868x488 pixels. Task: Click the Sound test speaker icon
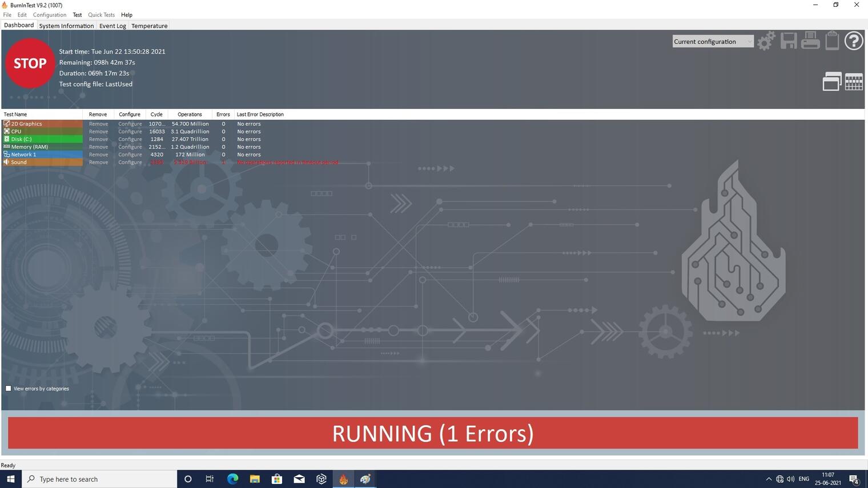tap(7, 162)
